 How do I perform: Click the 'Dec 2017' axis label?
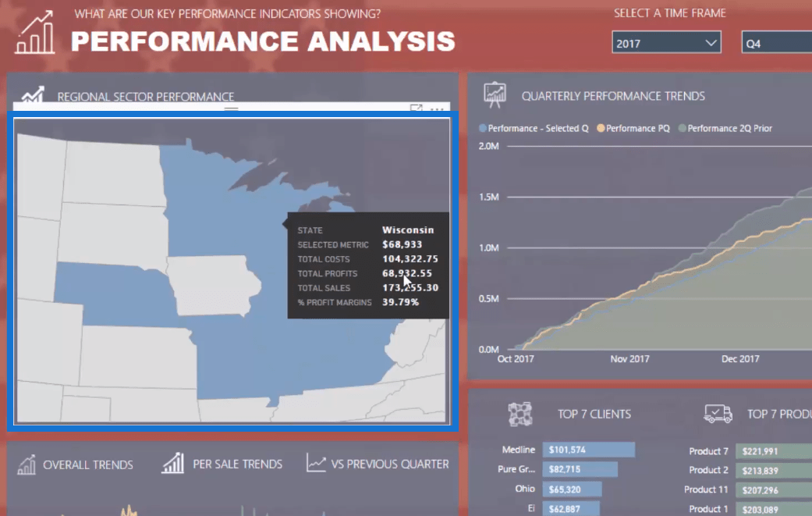tap(740, 358)
